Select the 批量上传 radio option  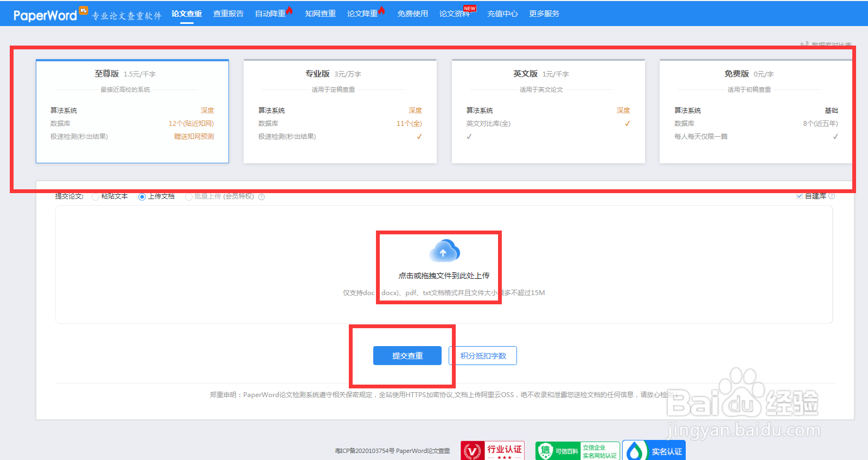pos(188,197)
